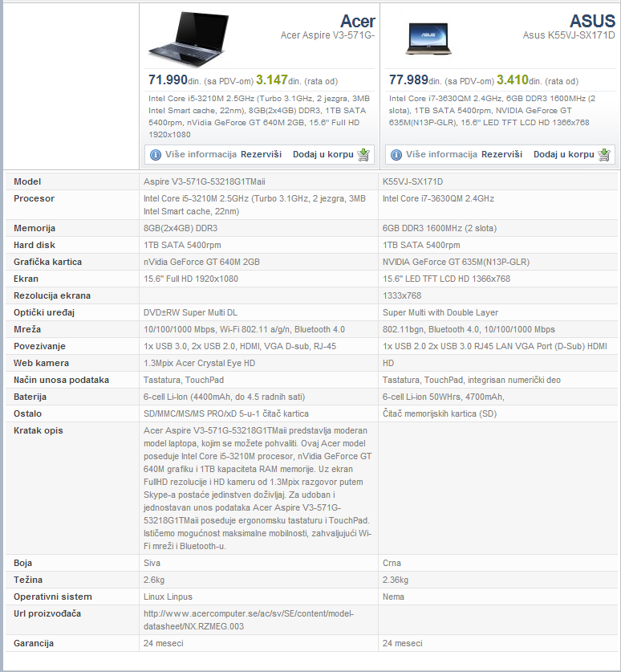
Task: Click the info icon in the ASUS card
Action: (396, 155)
